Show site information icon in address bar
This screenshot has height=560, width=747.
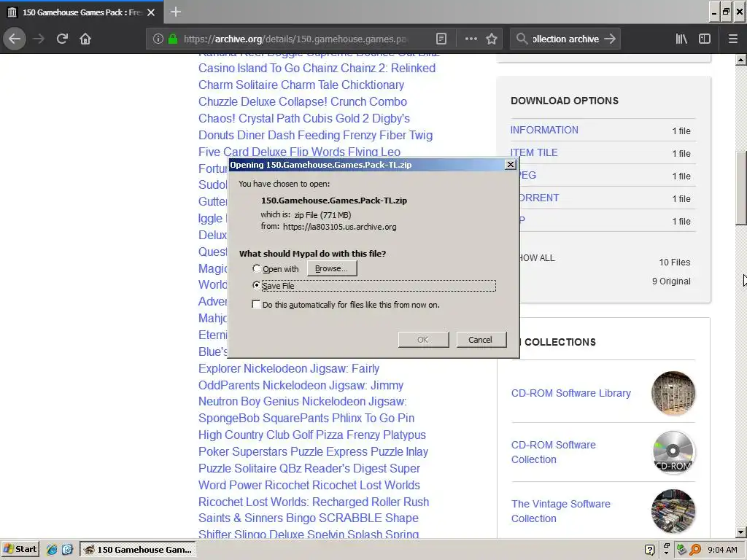158,39
